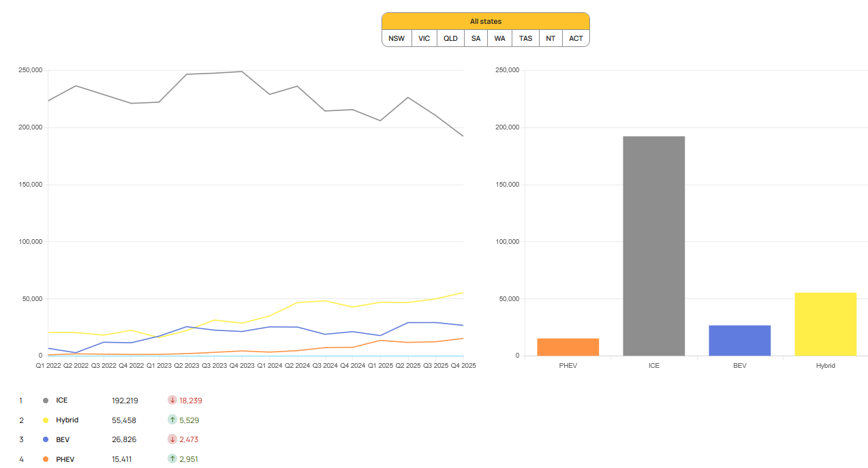868x468 pixels.
Task: Click the gray ICE legend dot
Action: point(46,401)
